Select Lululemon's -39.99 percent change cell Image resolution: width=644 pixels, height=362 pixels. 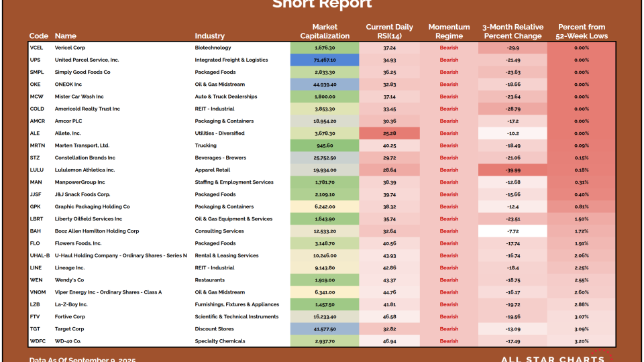(513, 170)
